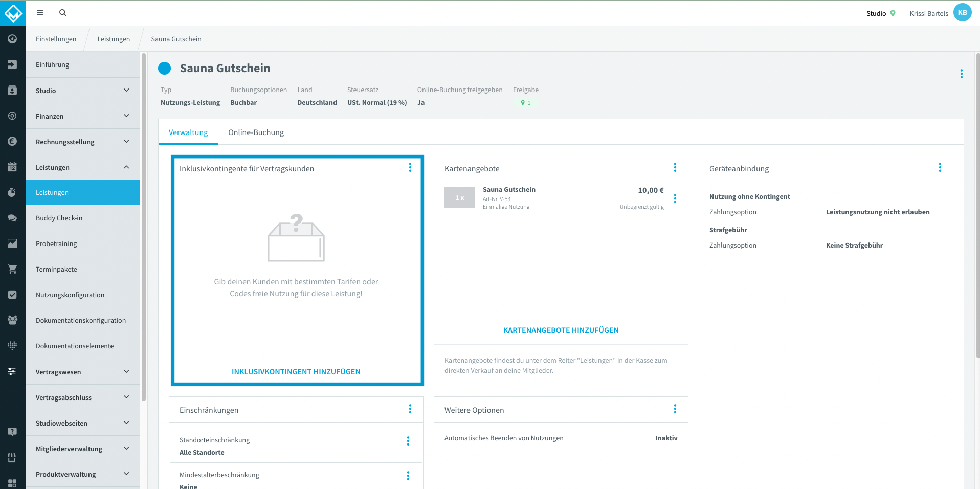
Task: Click the app logo in top-left corner
Action: (x=13, y=13)
